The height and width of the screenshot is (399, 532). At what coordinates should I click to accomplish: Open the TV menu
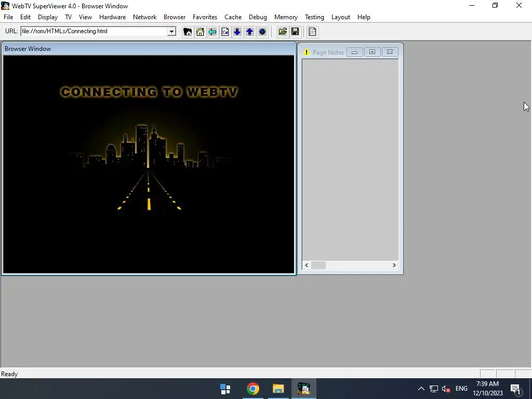click(68, 17)
